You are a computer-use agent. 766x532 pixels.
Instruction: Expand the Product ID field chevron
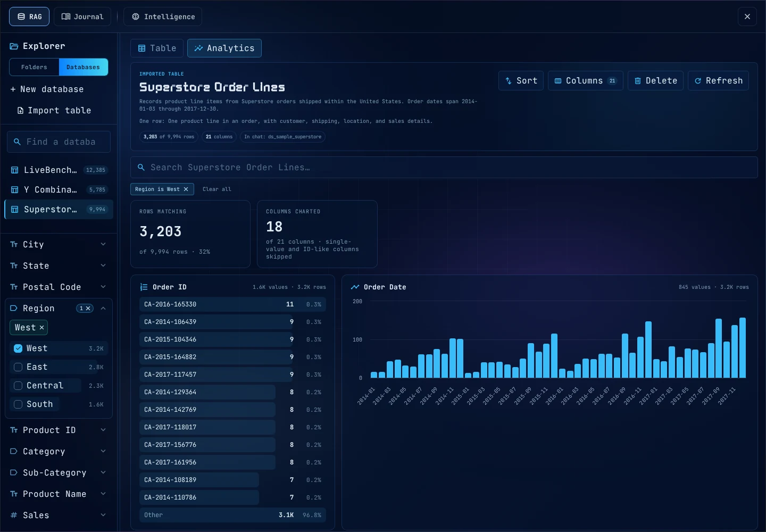[103, 430]
